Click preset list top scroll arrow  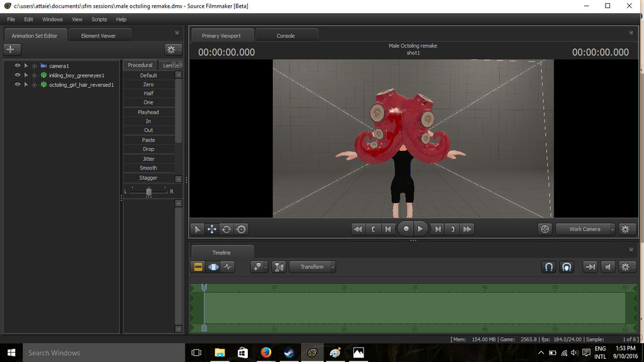[178, 75]
